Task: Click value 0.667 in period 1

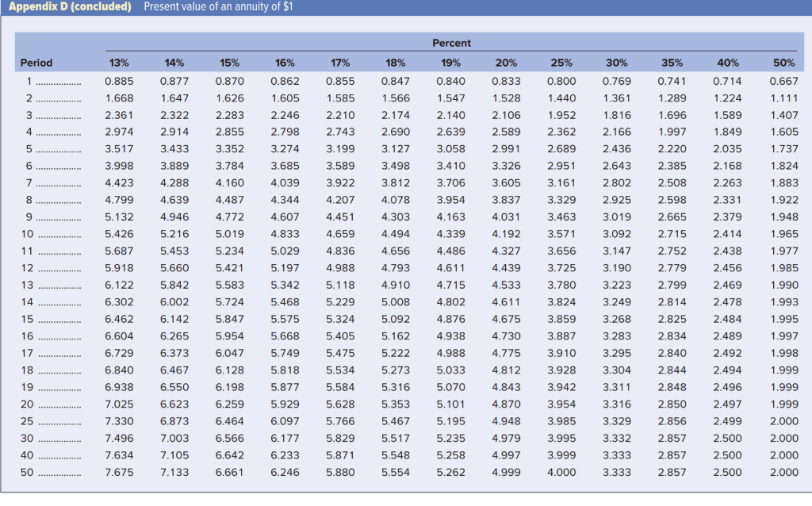Action: [784, 82]
